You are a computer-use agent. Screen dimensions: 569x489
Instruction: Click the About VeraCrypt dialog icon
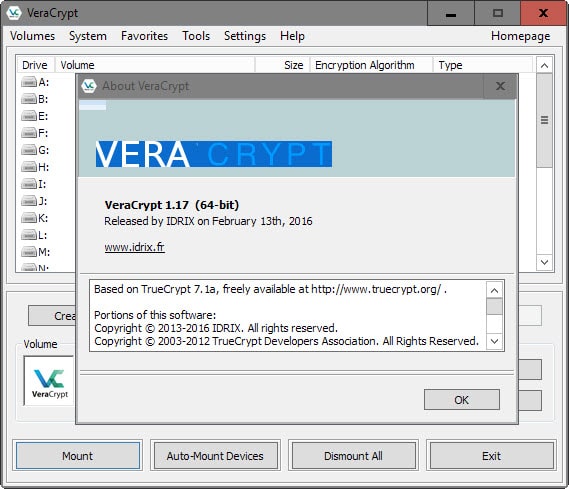(89, 86)
